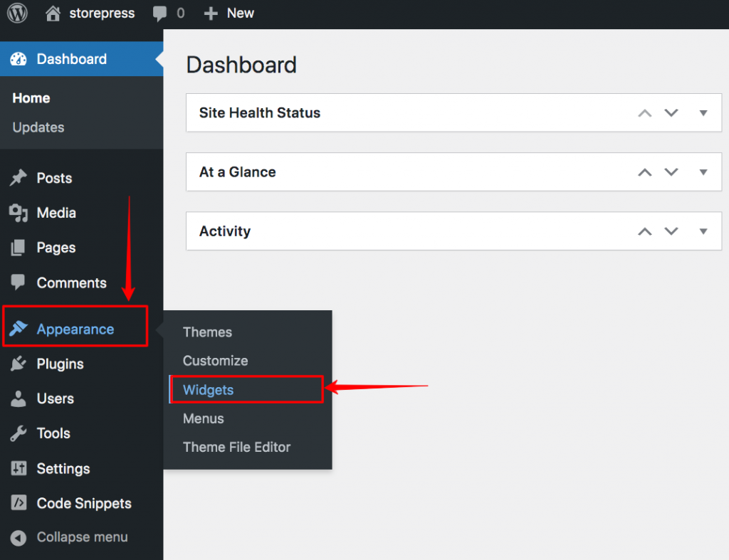Click the WordPress logo icon
729x560 pixels.
pyautogui.click(x=17, y=13)
